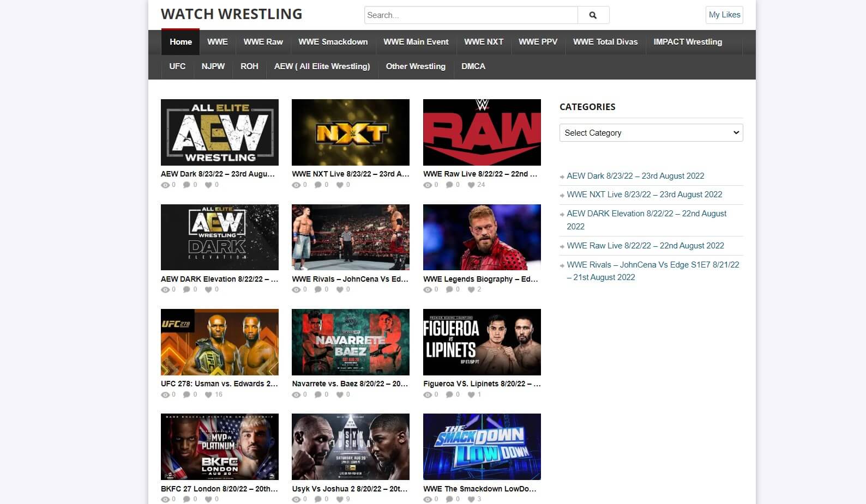Select Other Wrestling menu item
This screenshot has width=866, height=504.
pyautogui.click(x=416, y=66)
